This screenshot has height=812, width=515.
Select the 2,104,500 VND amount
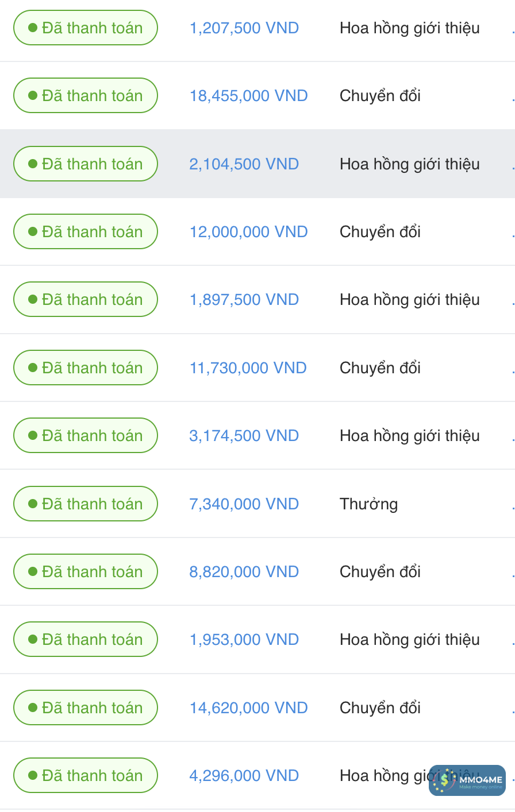pyautogui.click(x=244, y=164)
